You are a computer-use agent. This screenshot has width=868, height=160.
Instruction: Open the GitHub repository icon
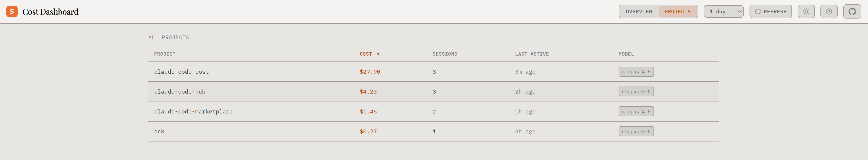852,12
